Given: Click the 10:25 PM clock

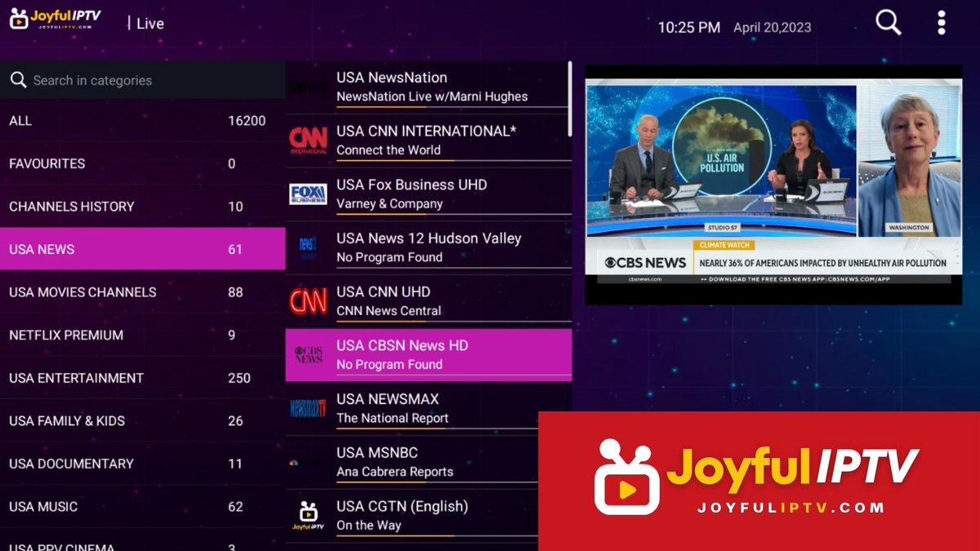Looking at the screenshot, I should (x=689, y=28).
